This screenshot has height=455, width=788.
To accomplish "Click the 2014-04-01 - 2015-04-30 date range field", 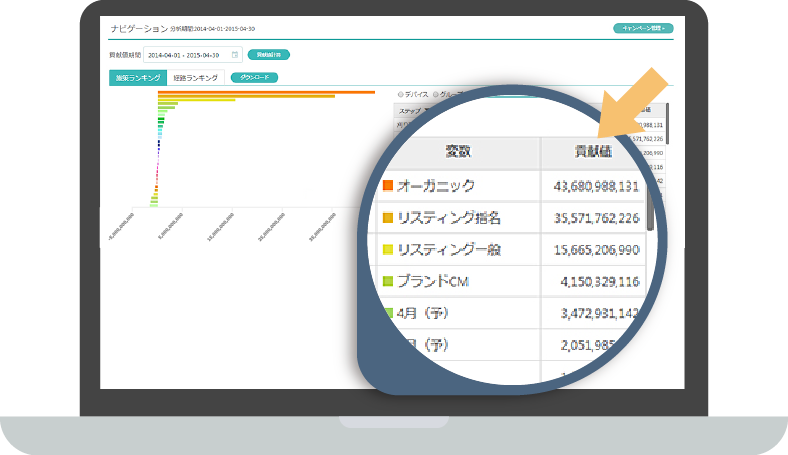I will [193, 55].
